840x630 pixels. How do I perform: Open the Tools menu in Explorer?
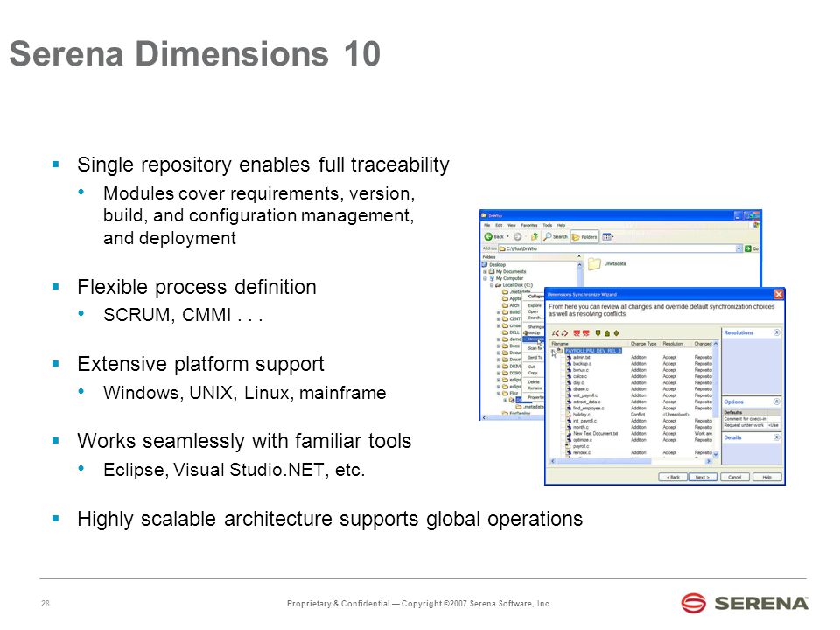547,225
